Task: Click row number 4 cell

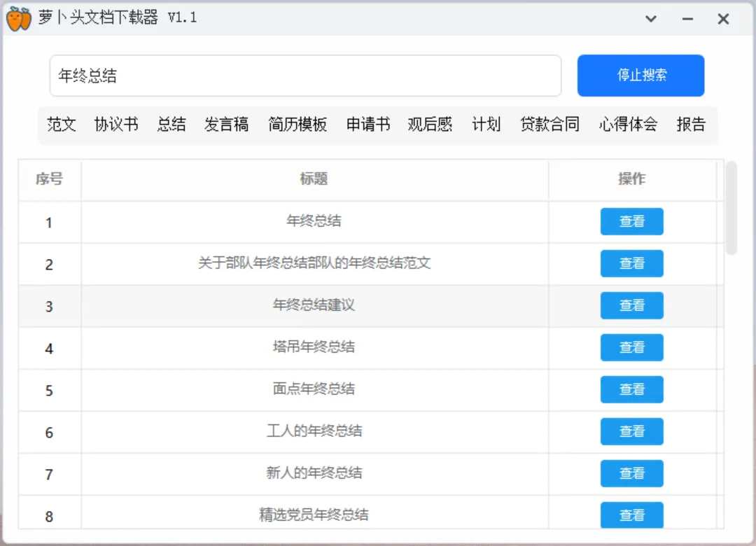Action: click(x=49, y=348)
